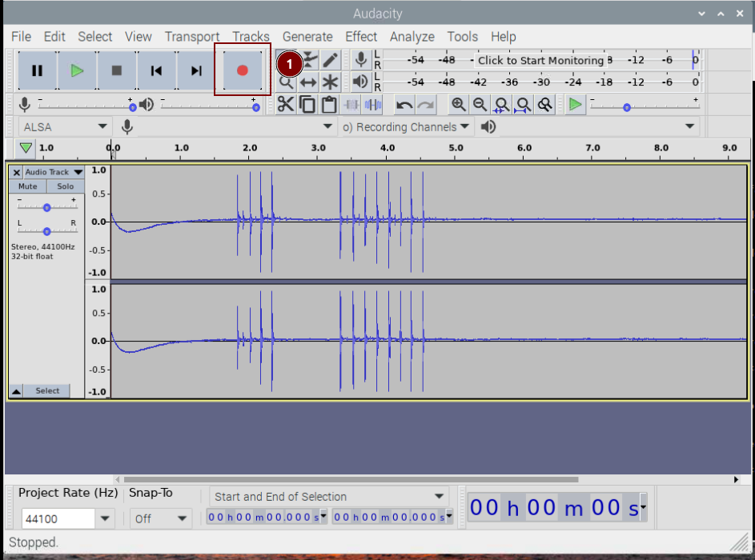755x560 pixels.
Task: Zoom in on the waveform
Action: point(459,104)
